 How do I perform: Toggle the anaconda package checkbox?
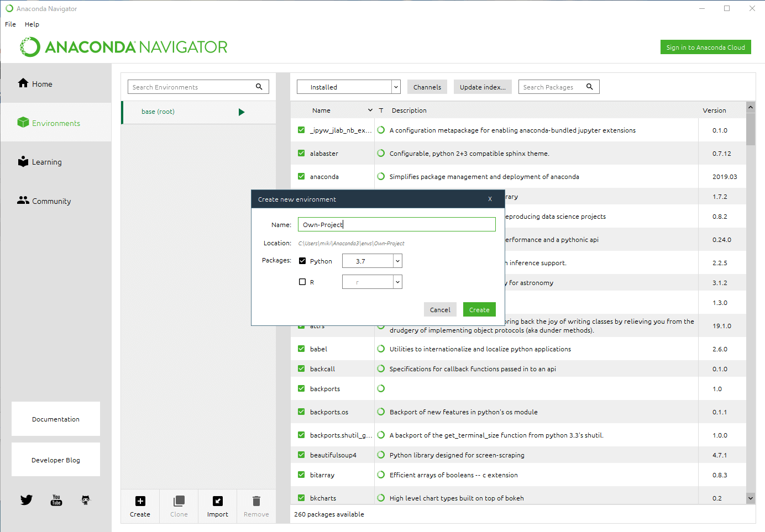coord(301,176)
